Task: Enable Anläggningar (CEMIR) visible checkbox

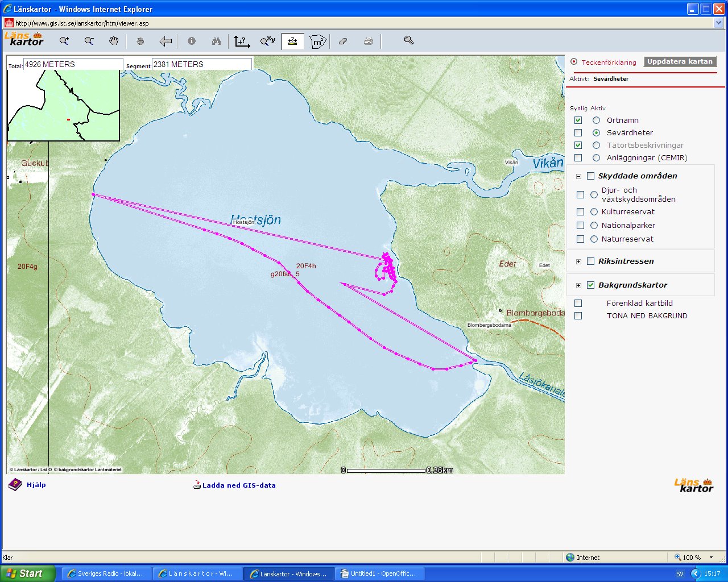Action: [578, 158]
